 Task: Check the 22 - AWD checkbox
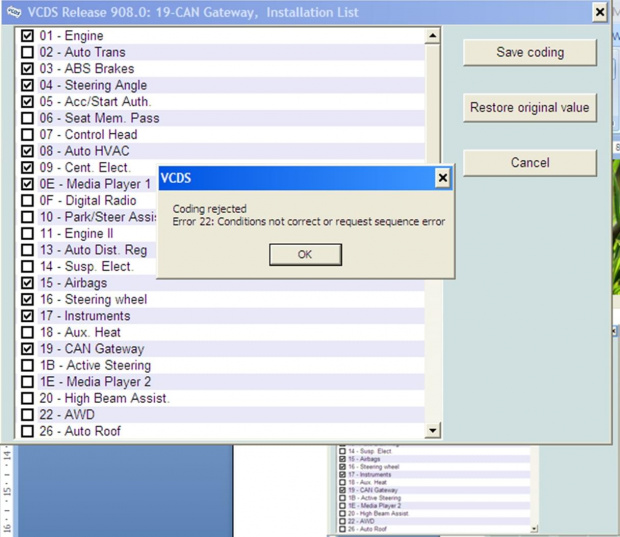pos(27,414)
